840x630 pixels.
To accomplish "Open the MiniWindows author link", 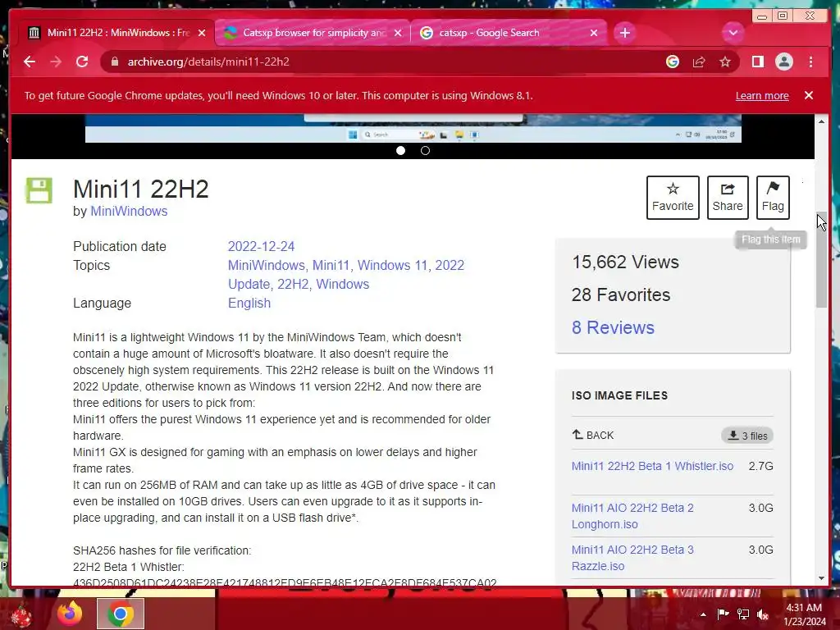I will (x=129, y=211).
